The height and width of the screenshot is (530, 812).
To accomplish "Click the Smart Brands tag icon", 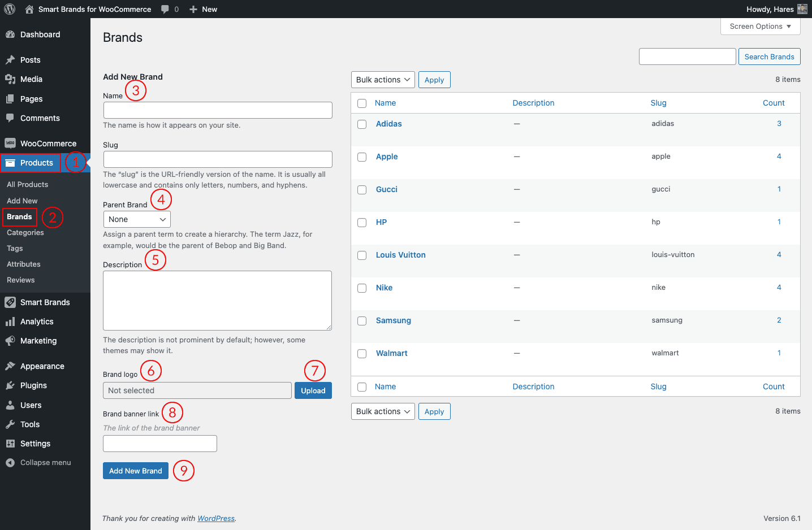I will pos(10,302).
